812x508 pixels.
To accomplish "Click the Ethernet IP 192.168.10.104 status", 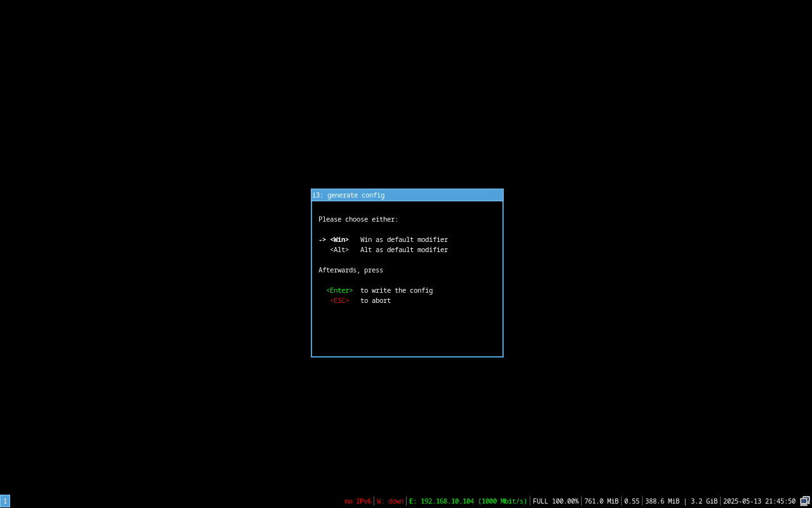I will (x=468, y=502).
